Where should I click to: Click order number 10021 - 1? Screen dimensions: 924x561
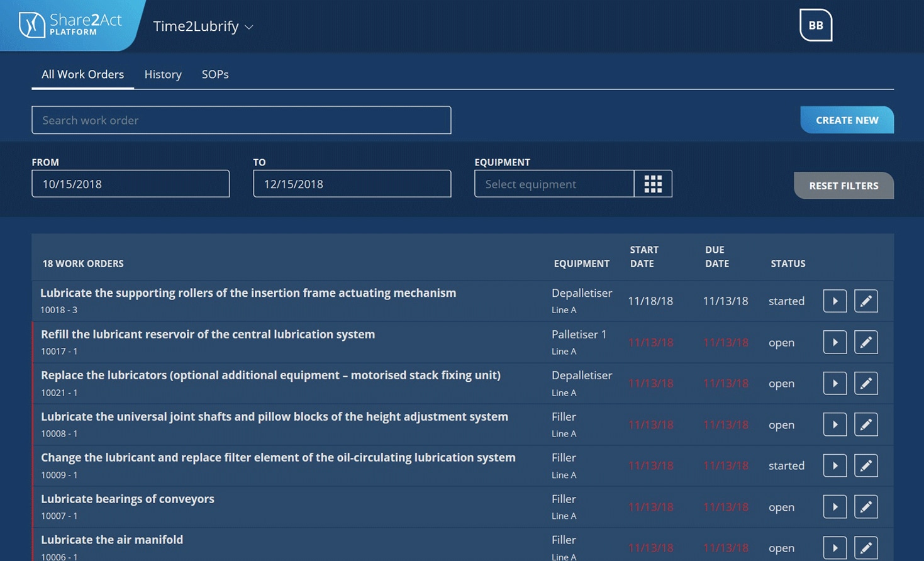[x=59, y=392]
